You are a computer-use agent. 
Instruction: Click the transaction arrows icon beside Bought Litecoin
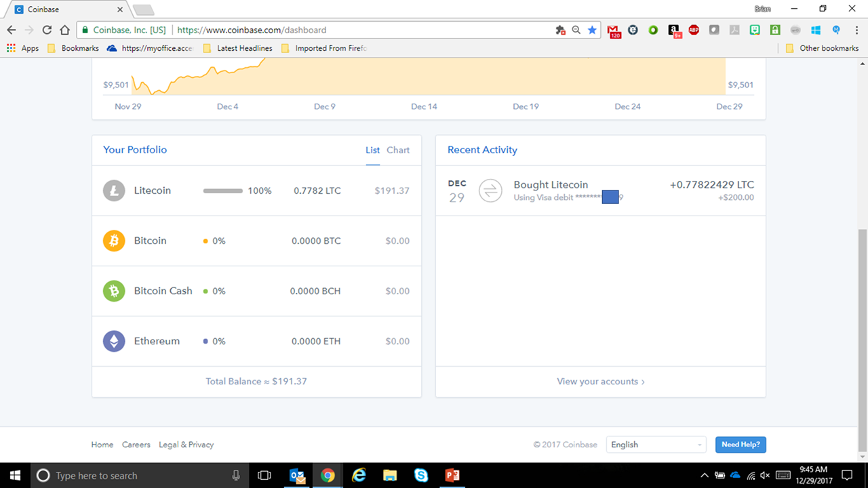click(x=490, y=190)
